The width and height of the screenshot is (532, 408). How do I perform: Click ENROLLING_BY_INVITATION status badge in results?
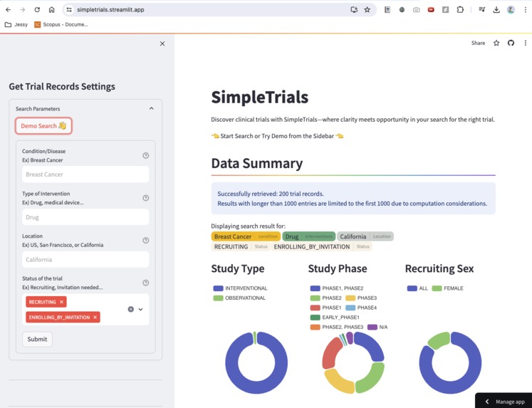(321, 246)
